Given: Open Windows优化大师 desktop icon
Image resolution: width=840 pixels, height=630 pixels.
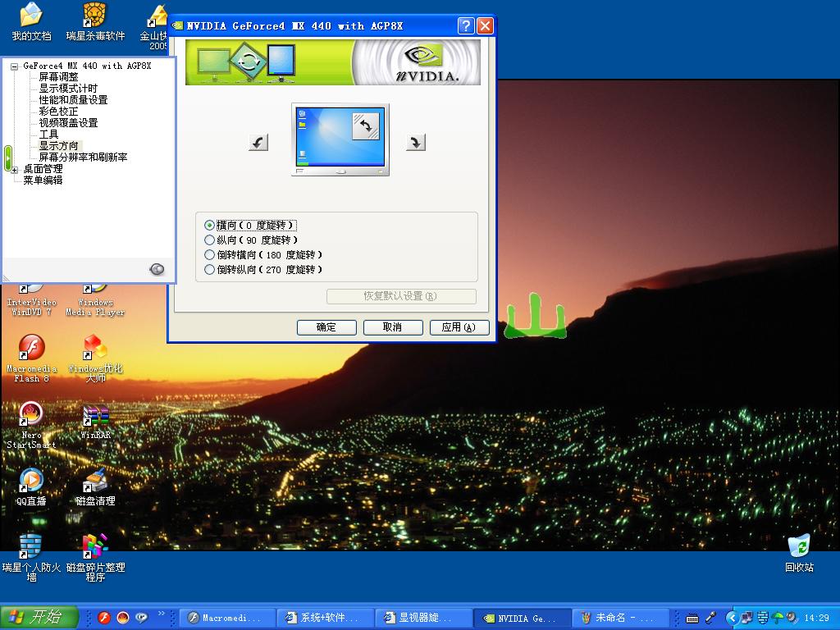Looking at the screenshot, I should coord(95,358).
